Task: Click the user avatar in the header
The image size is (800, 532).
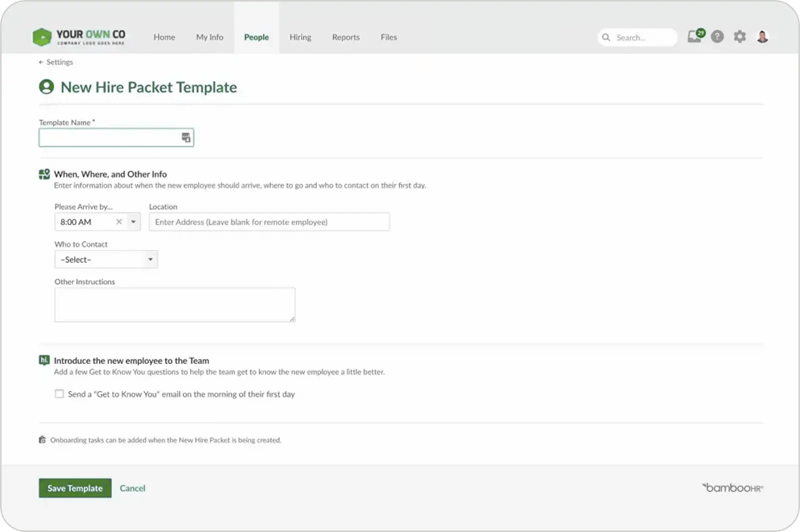Action: (762, 36)
